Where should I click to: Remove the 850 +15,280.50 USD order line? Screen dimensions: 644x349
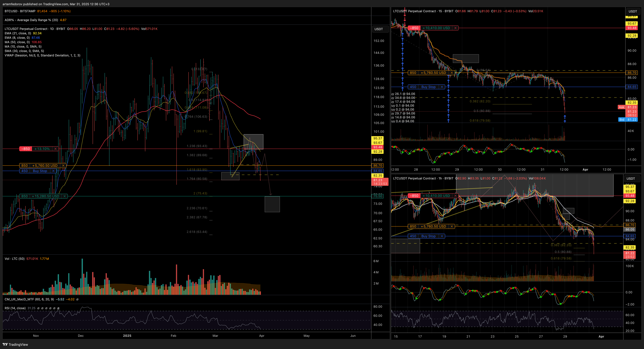[x=64, y=196]
